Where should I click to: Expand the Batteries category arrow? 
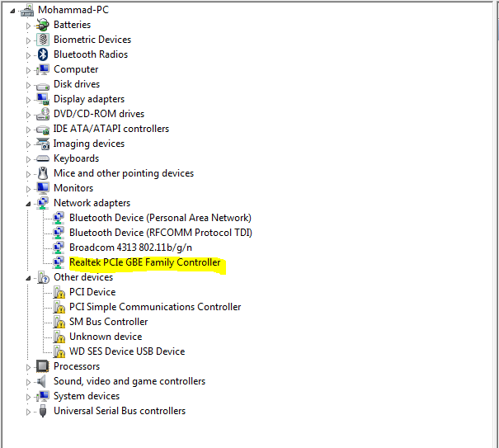[x=28, y=26]
